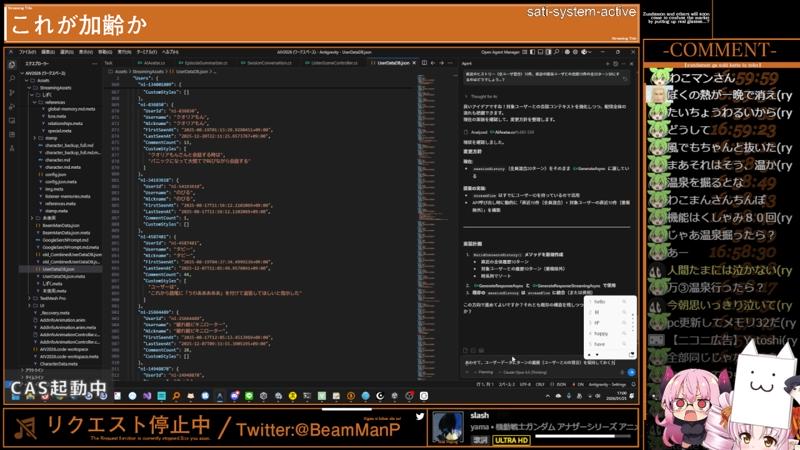The width and height of the screenshot is (800, 450).
Task: Click the split editor icon beside tabs
Action: coord(424,63)
